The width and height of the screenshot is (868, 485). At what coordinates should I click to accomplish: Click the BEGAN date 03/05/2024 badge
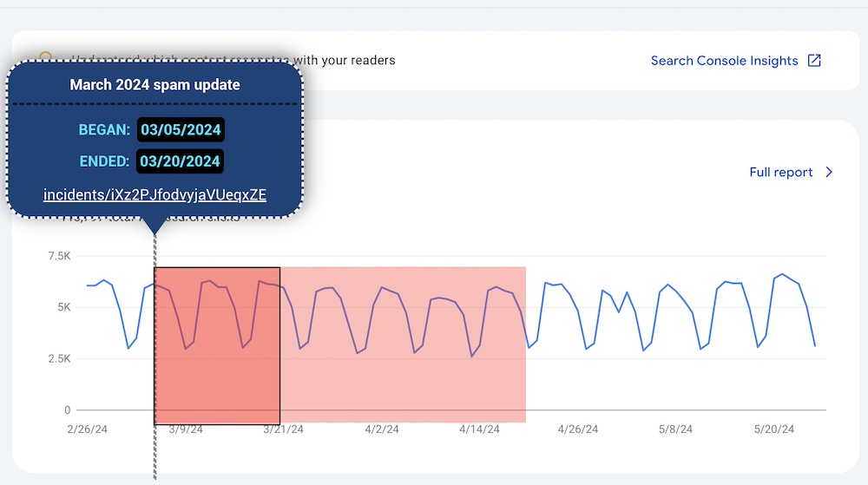[181, 130]
